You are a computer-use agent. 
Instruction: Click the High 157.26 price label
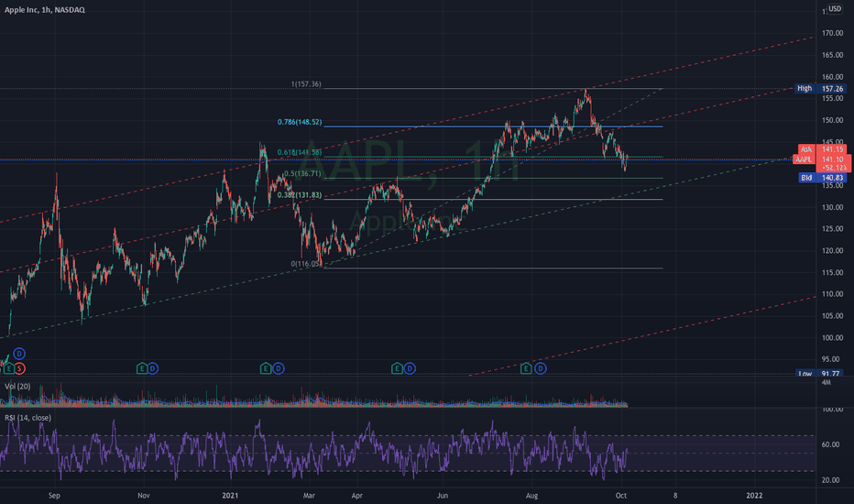pos(820,88)
